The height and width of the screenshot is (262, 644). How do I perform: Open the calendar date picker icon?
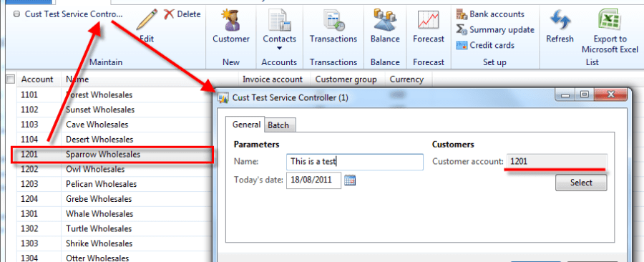349,180
